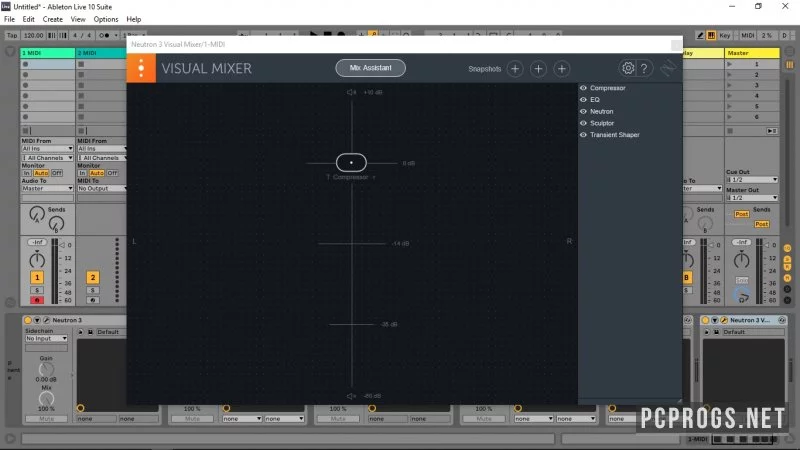This screenshot has height=450, width=800.
Task: Open Visual Mixer settings gear
Action: coord(628,68)
